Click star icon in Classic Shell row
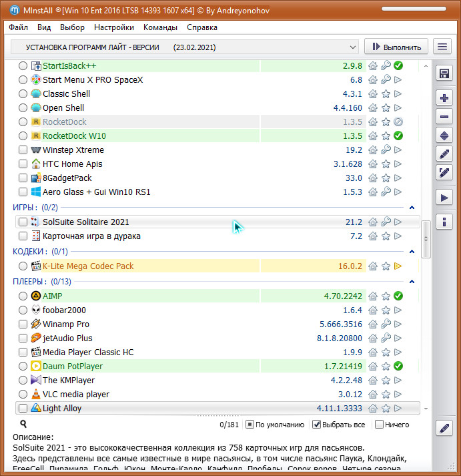The width and height of the screenshot is (461, 476). coord(386,94)
